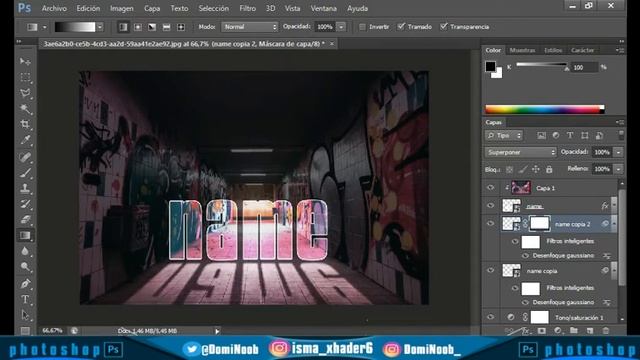Select the Gradient tool
This screenshot has width=640, height=360.
coord(25,236)
